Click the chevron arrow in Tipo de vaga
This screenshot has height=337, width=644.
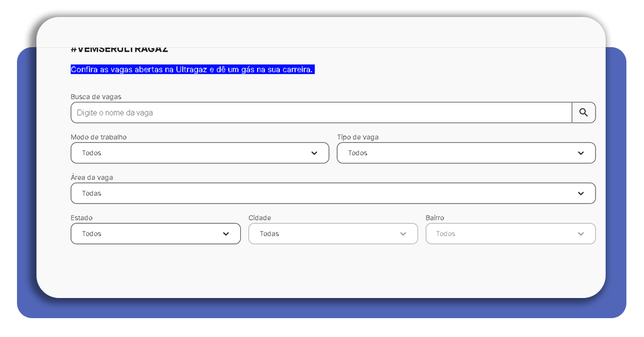pos(580,153)
